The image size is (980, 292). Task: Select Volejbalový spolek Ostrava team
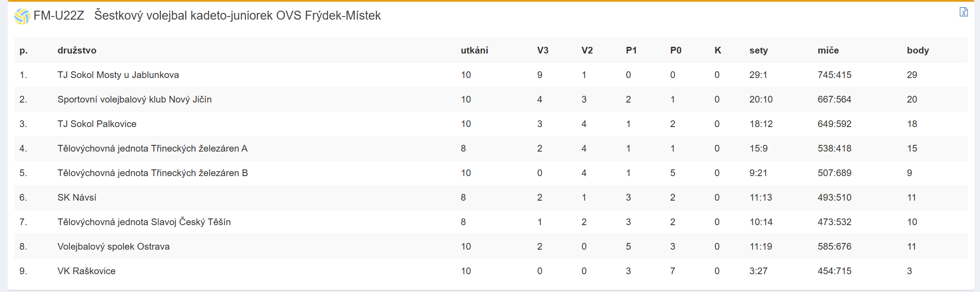[114, 247]
